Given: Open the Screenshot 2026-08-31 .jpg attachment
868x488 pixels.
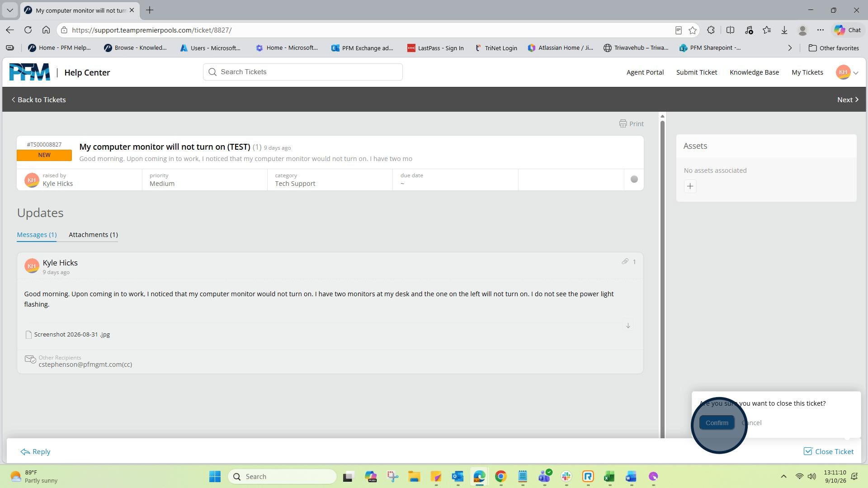Looking at the screenshot, I should pos(68,335).
